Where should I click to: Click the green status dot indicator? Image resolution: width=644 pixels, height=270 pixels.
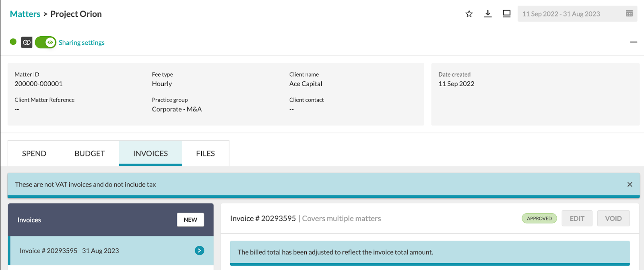coord(13,42)
